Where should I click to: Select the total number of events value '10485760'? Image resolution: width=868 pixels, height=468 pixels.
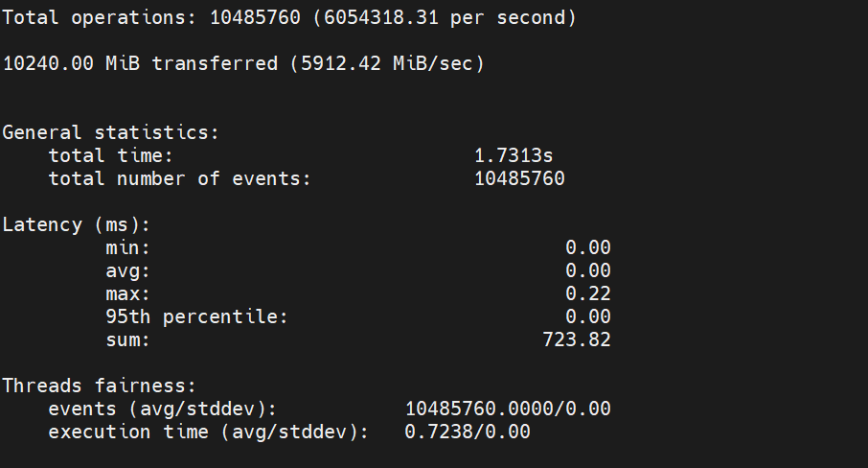(520, 179)
